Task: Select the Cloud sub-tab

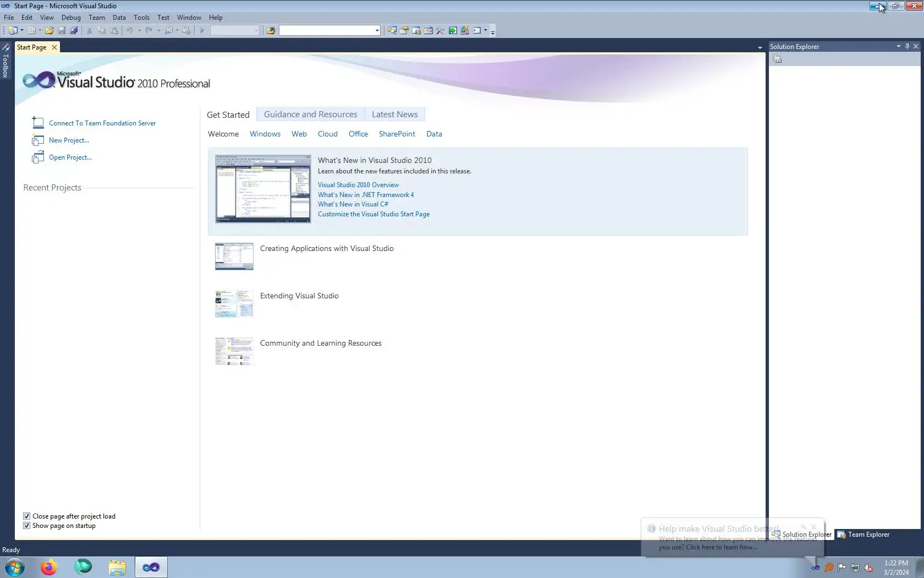Action: click(328, 134)
